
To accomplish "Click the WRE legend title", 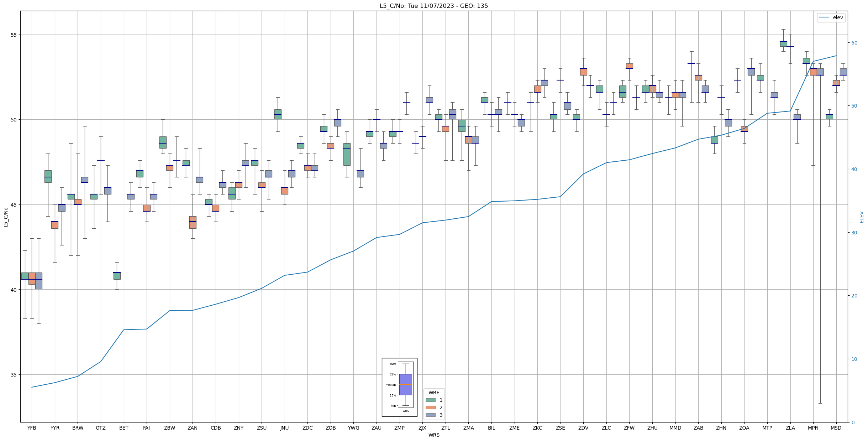I will tap(434, 393).
